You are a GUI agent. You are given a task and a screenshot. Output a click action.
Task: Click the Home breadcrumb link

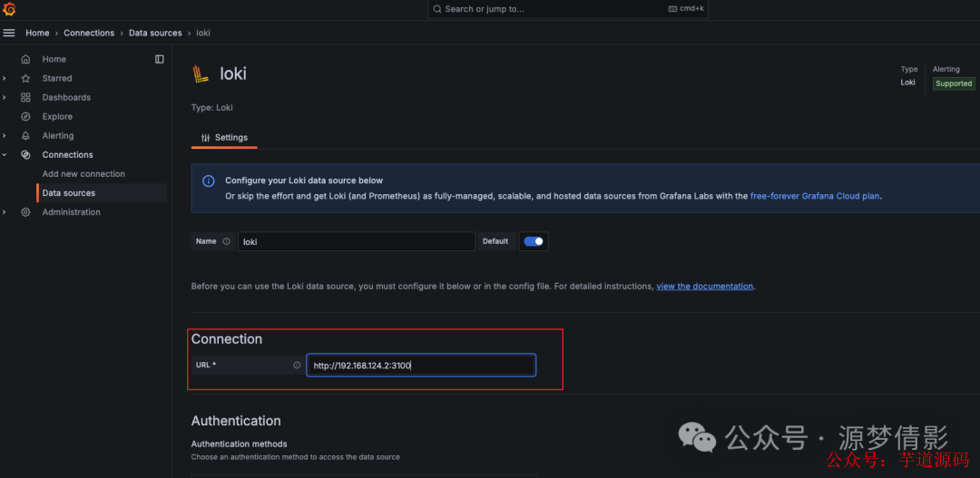[37, 34]
